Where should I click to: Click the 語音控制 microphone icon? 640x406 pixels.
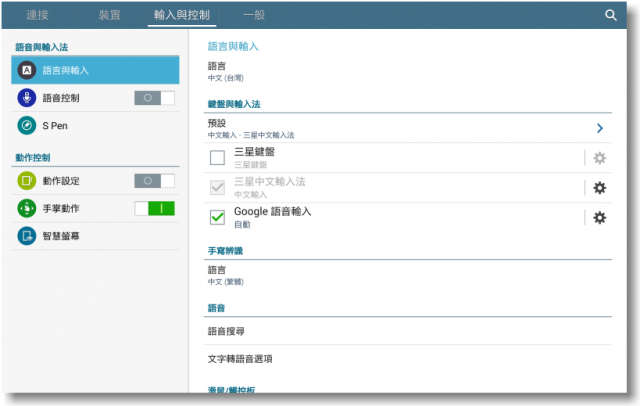point(27,98)
